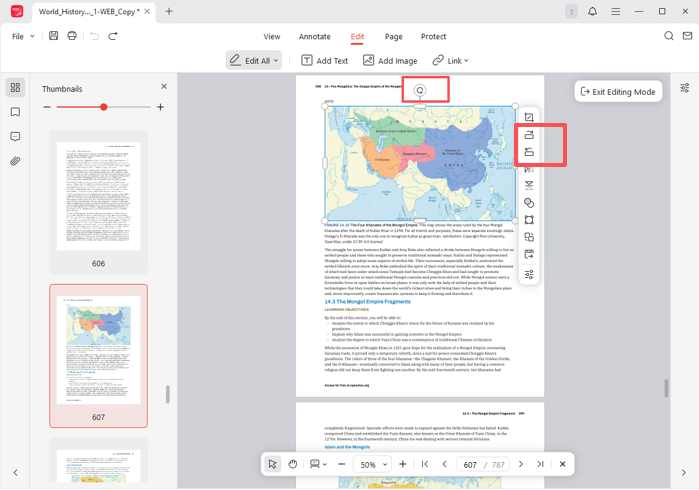Select the page 607 thumbnail
The height and width of the screenshot is (490, 699).
pos(99,356)
